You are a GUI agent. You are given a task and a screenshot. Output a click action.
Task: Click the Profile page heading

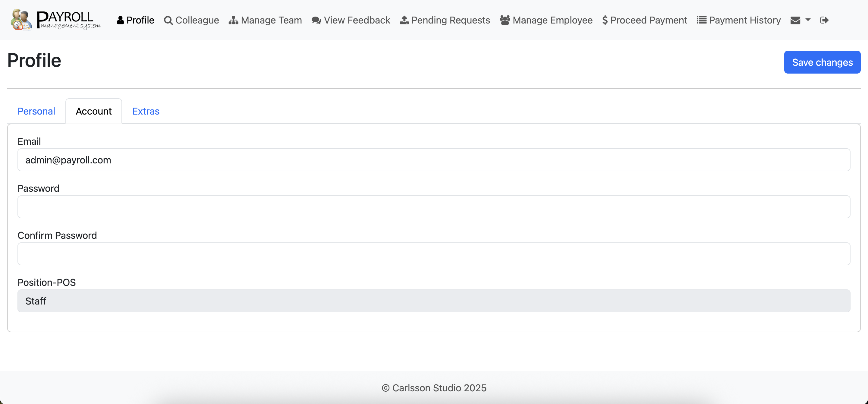pyautogui.click(x=34, y=61)
